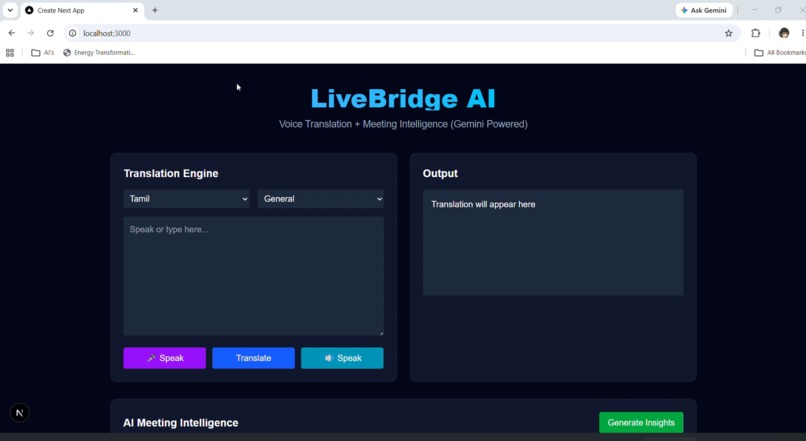Image resolution: width=806 pixels, height=441 pixels.
Task: Click the Speak or type here text area
Action: click(x=253, y=276)
